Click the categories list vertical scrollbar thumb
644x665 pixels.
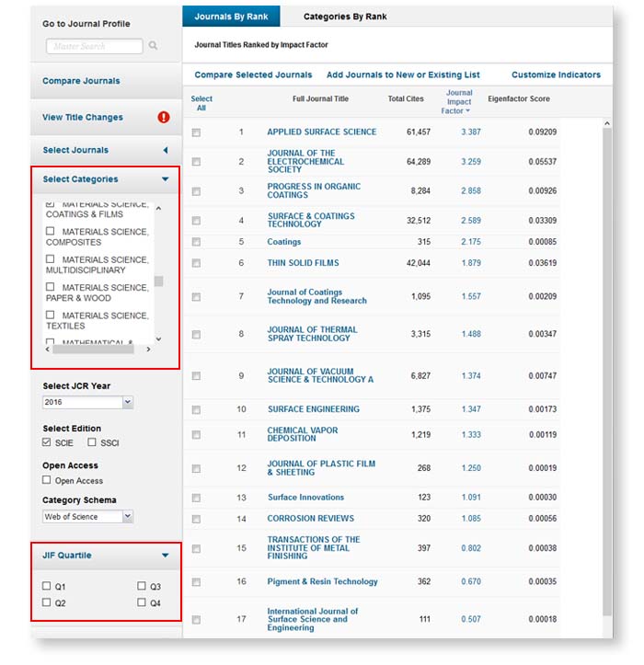[158, 281]
